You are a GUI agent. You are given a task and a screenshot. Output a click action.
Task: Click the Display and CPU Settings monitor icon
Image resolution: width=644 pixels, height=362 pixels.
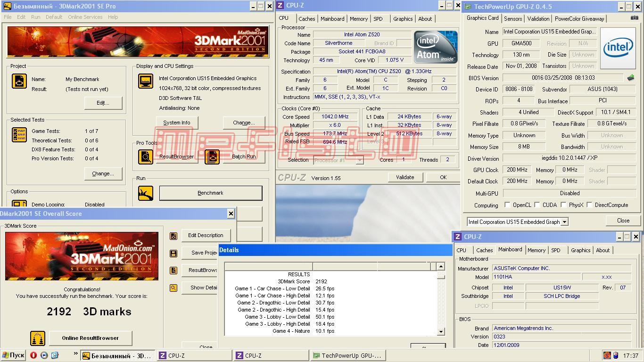[146, 81]
